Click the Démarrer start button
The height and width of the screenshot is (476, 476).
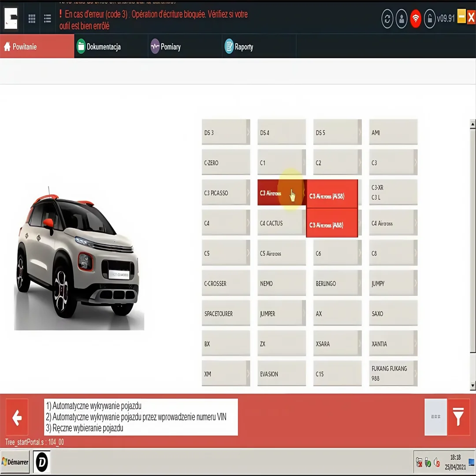point(15,461)
